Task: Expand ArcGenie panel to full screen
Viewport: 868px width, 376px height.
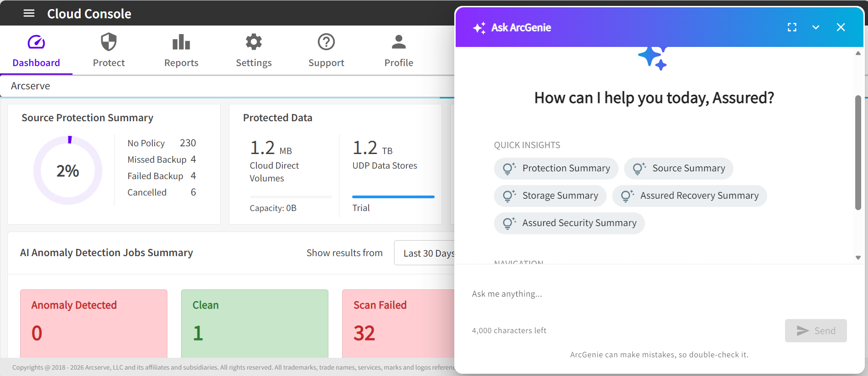Action: tap(792, 27)
